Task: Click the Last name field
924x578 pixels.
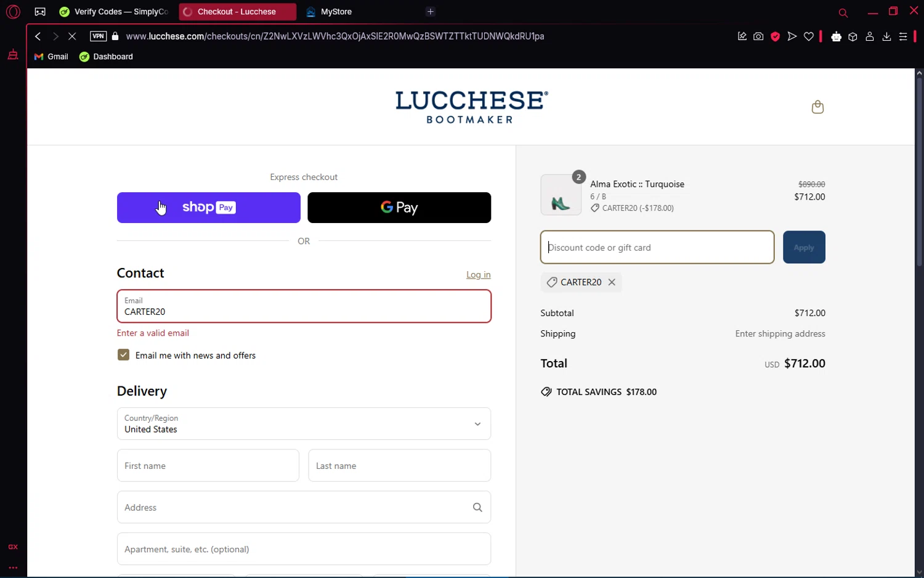Action: tap(399, 466)
